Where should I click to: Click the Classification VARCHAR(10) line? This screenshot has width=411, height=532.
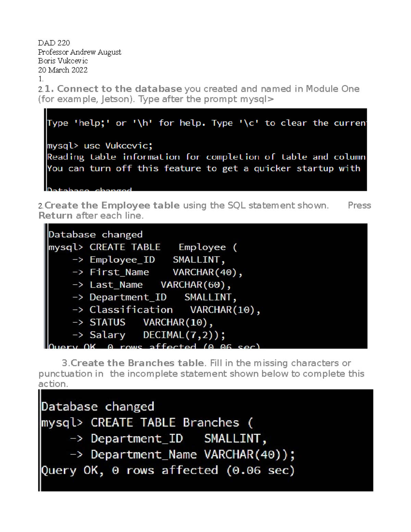175,310
